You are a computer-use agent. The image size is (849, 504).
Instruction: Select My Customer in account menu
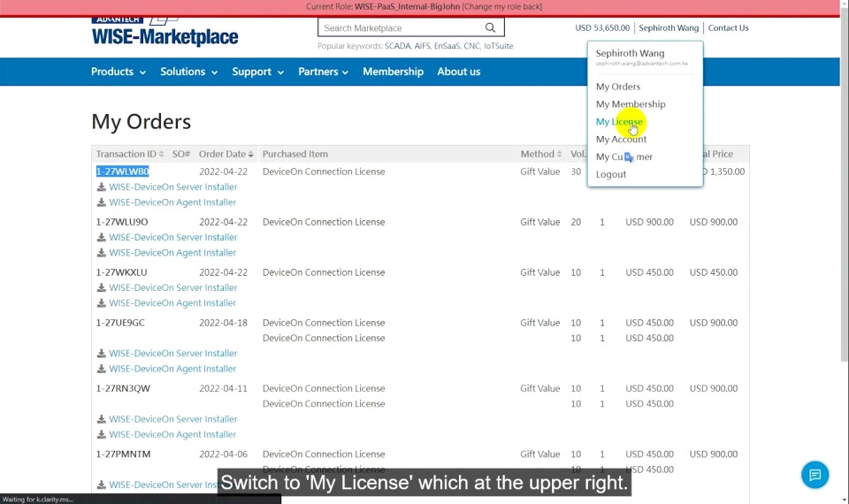[x=624, y=157]
